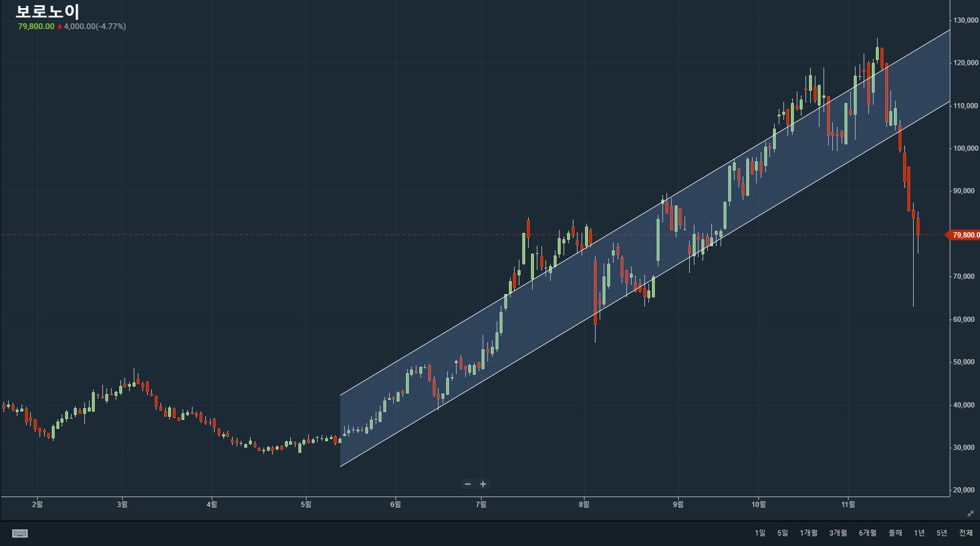Image resolution: width=980 pixels, height=546 pixels.
Task: Click the 79,800.0 current price tag on axis
Action: (965, 235)
